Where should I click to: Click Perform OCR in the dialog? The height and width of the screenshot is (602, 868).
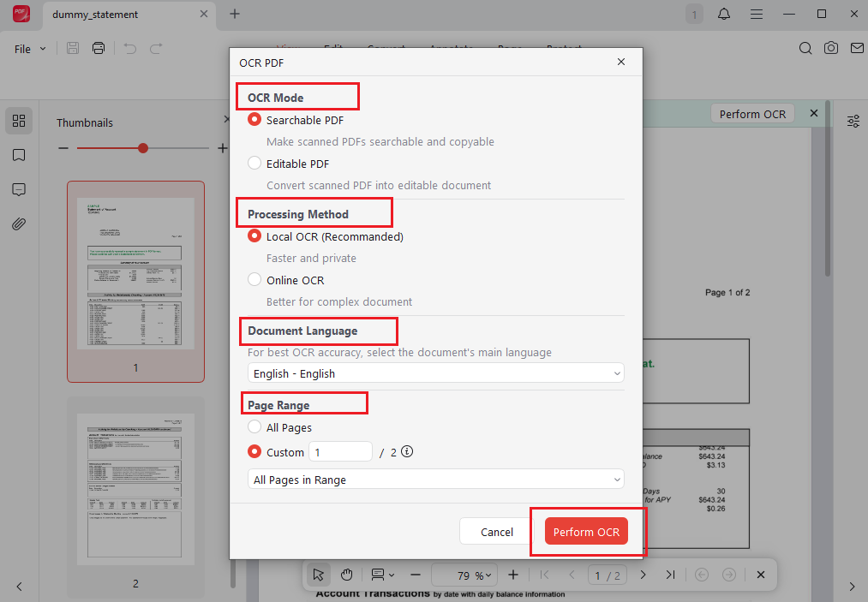[x=586, y=532]
